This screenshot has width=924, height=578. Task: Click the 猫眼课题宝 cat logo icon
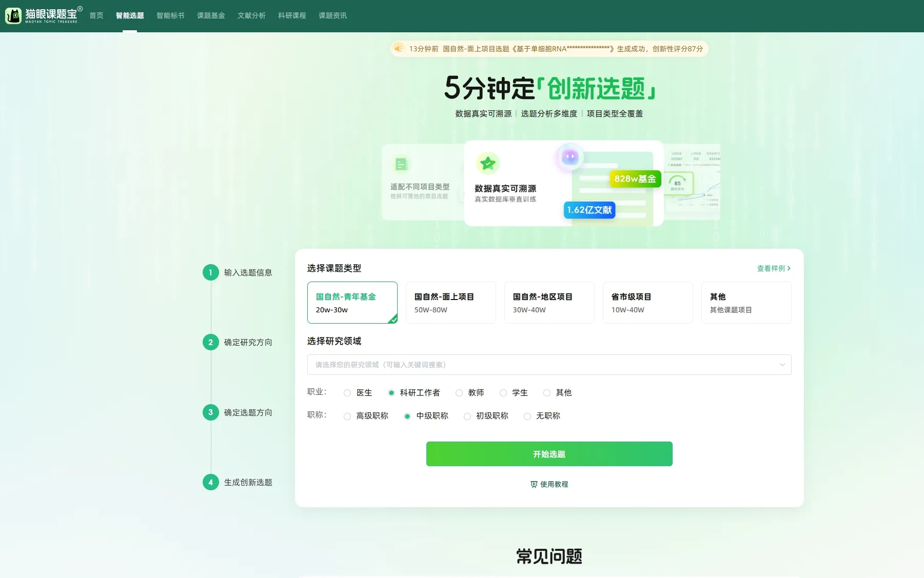click(x=13, y=15)
